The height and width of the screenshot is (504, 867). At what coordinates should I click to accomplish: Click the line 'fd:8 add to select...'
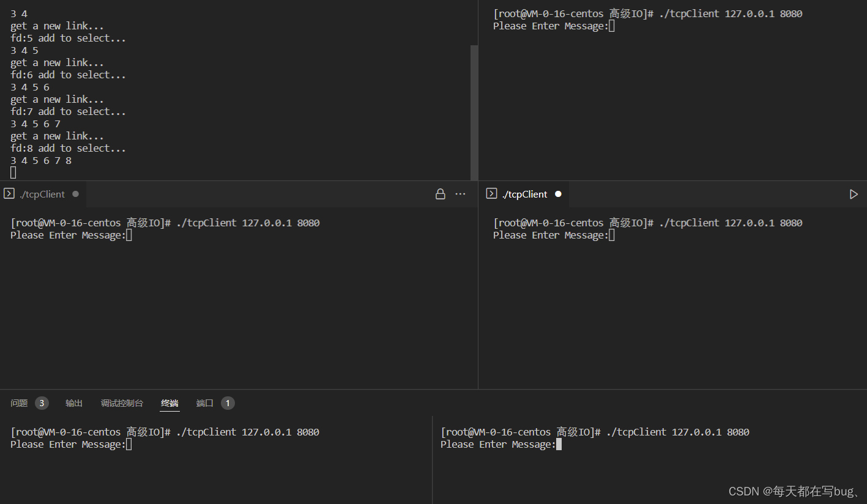[x=69, y=148]
